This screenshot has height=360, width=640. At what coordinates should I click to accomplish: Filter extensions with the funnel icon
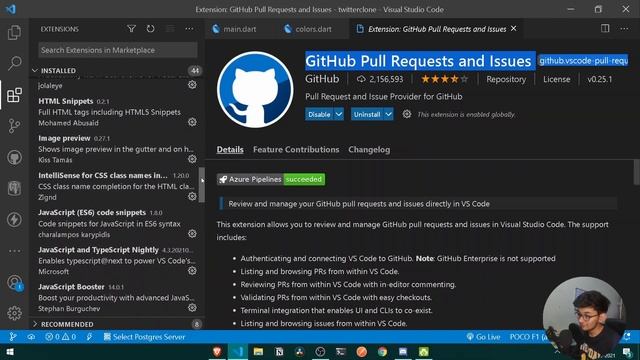coord(131,29)
